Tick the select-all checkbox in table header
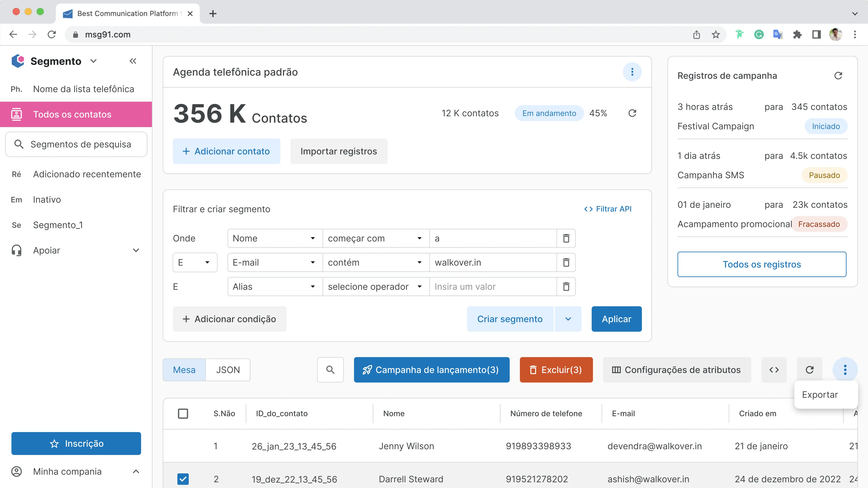868x488 pixels. (x=183, y=413)
